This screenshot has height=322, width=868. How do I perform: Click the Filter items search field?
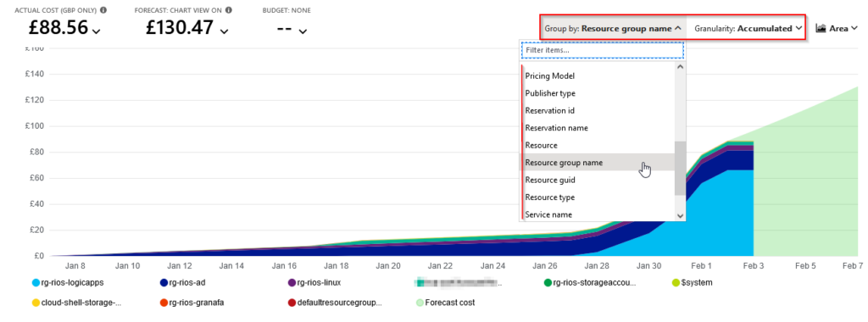pyautogui.click(x=603, y=50)
